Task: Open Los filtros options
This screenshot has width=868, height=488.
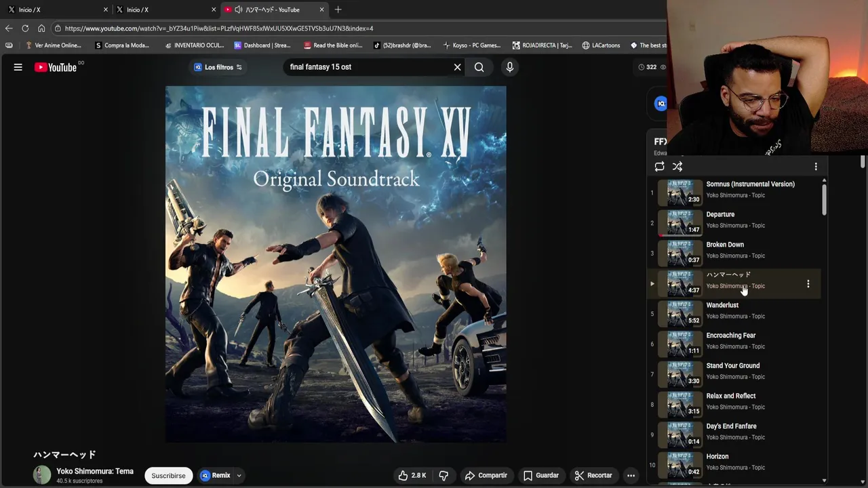Action: pyautogui.click(x=218, y=67)
